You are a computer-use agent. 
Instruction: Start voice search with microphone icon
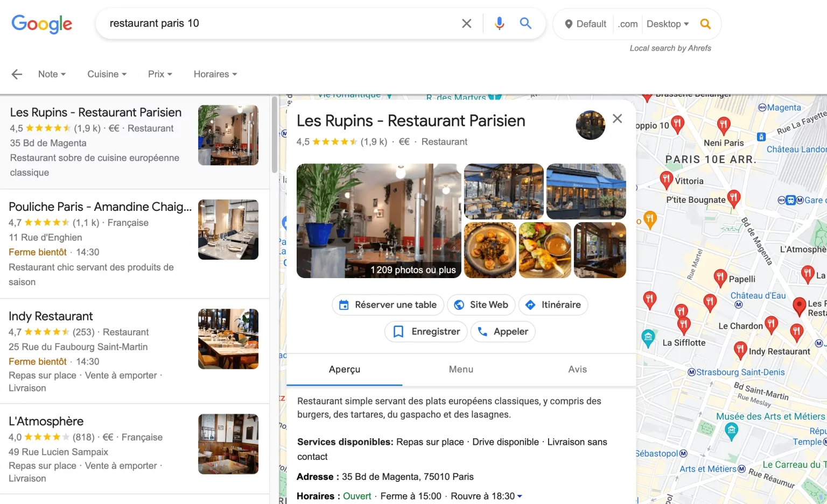500,23
